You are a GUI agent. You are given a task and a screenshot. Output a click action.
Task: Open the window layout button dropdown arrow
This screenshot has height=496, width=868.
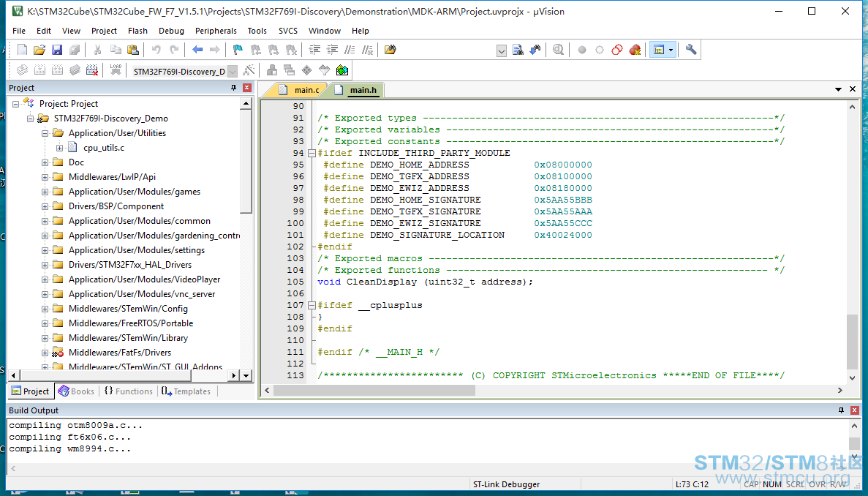click(671, 50)
